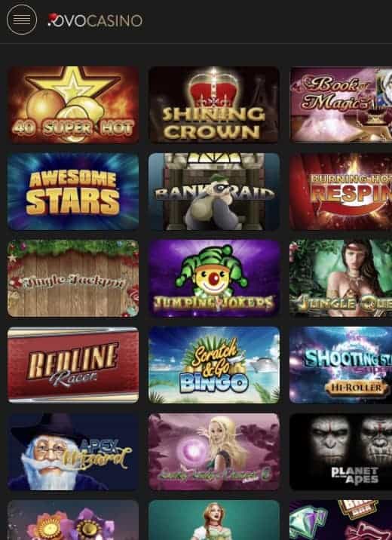Launch the Apex Wizard slot
Image resolution: width=392 pixels, height=540 pixels.
(x=73, y=452)
